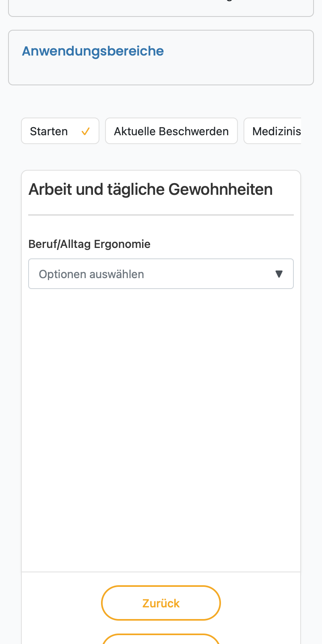Click the partially visible card above Anwendungsbereiche
This screenshot has width=322, height=644.
[161, 8]
